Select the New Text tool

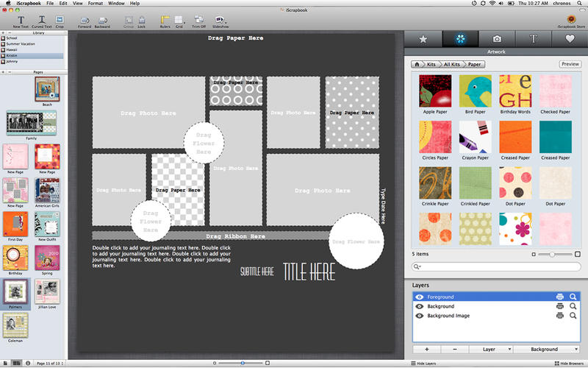pyautogui.click(x=21, y=19)
